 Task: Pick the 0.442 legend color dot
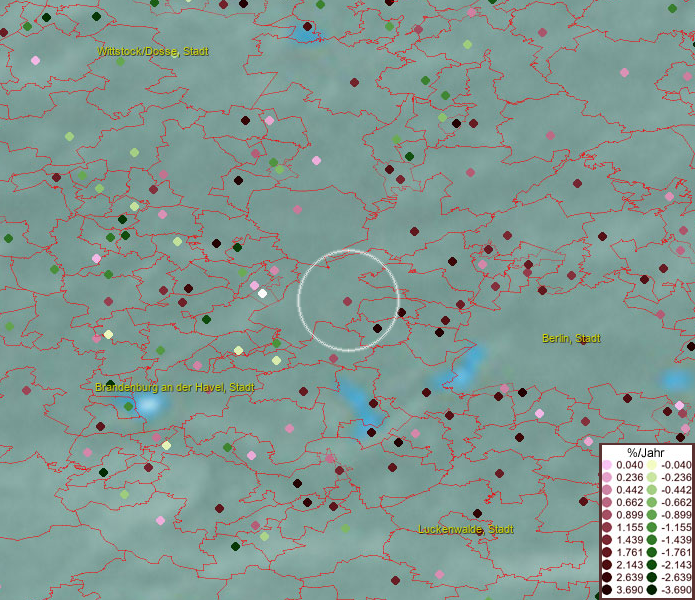[607, 490]
